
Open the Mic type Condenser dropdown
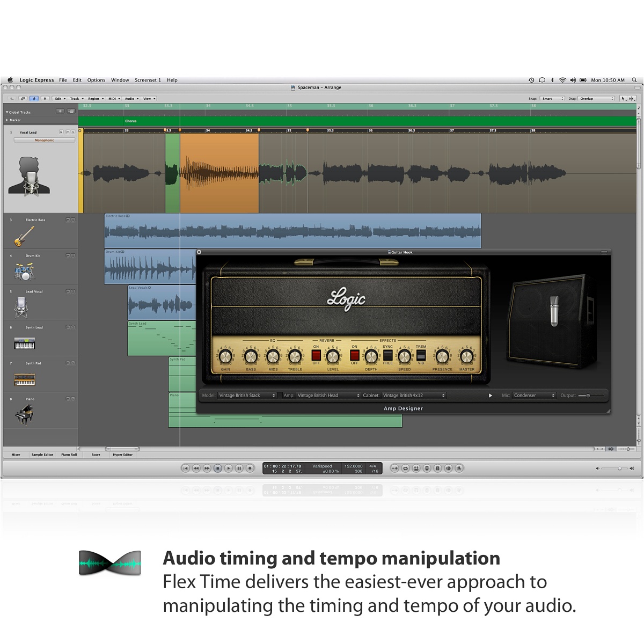[x=534, y=396]
